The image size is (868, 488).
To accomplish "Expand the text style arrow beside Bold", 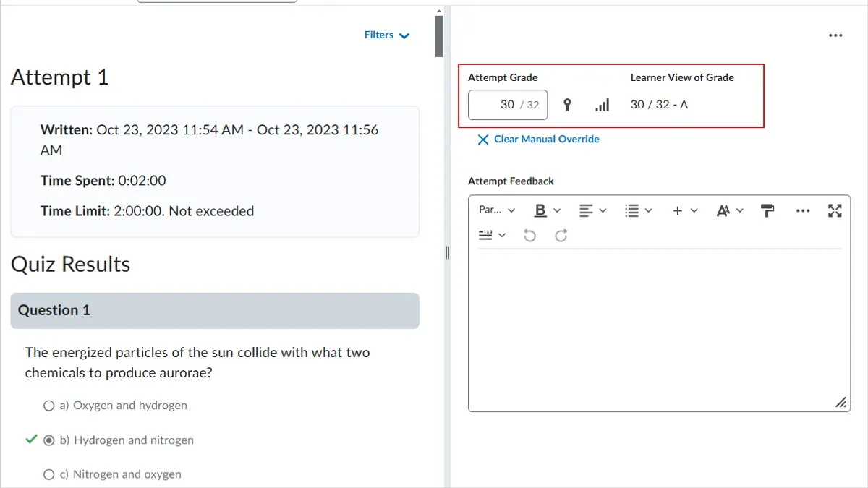I will click(x=557, y=210).
